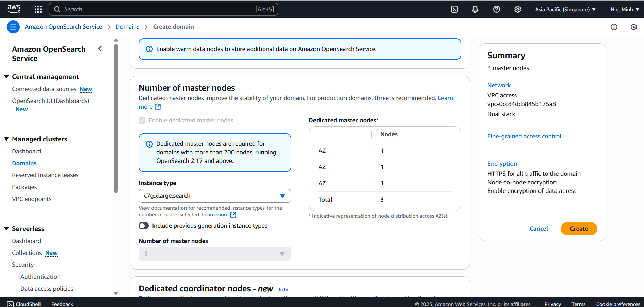Open the AWS services grid menu
Screen dimensions: 644x307
pyautogui.click(x=38, y=9)
